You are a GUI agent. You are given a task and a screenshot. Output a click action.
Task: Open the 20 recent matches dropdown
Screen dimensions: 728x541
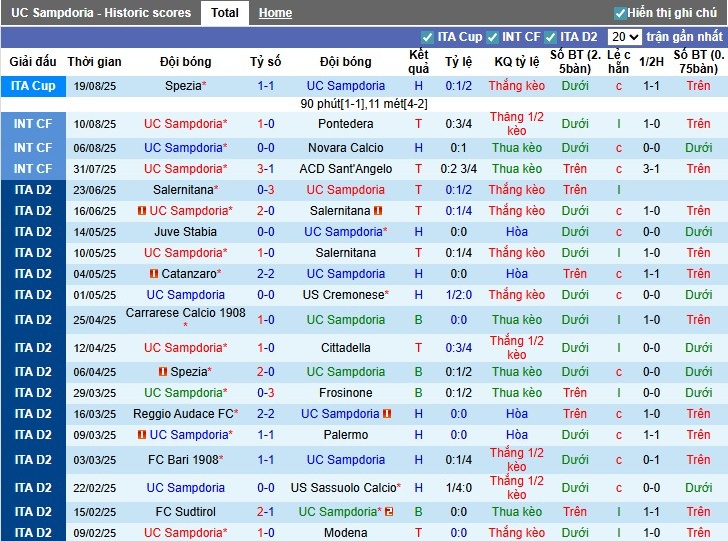point(624,37)
